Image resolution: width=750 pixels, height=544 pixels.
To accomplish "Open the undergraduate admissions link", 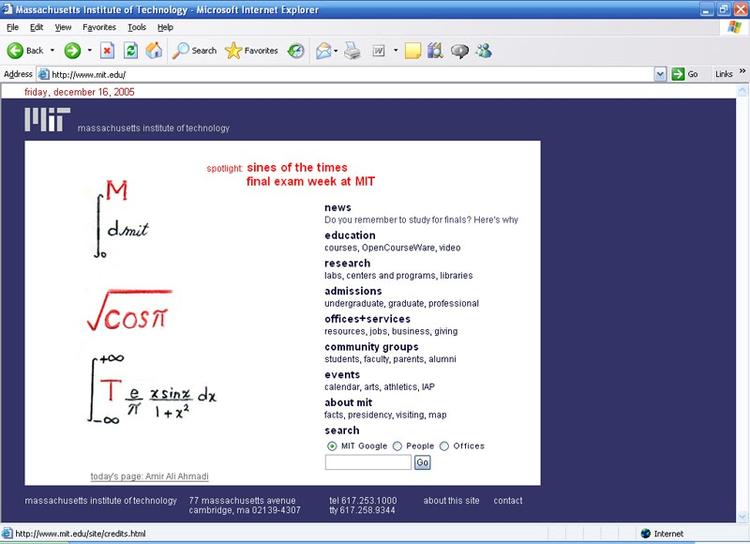I will point(354,303).
